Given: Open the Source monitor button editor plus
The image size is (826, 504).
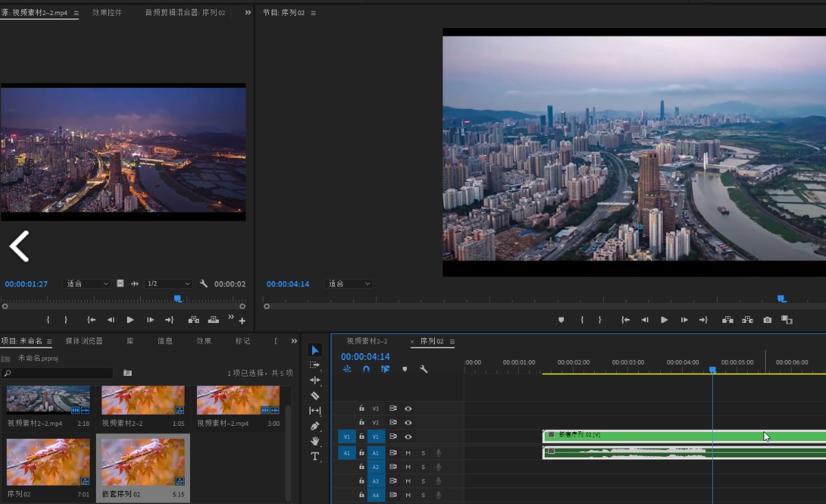Looking at the screenshot, I should pos(242,320).
